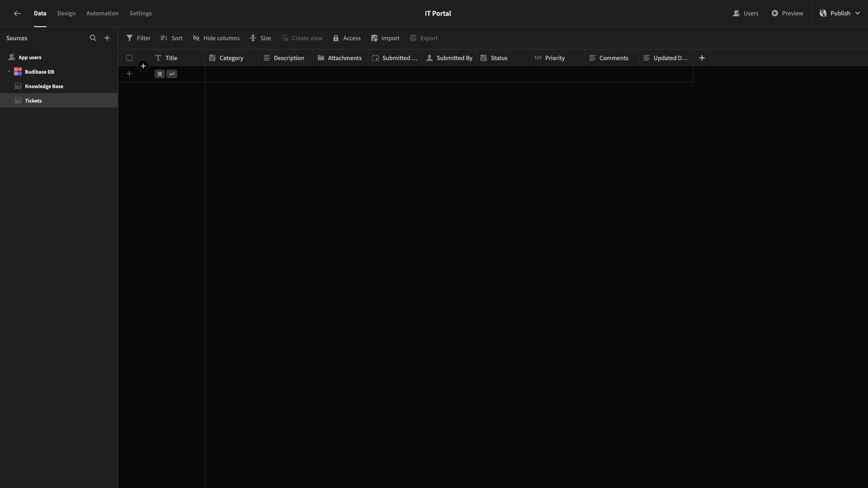868x488 pixels.
Task: Add new column with plus icon
Action: click(x=702, y=58)
